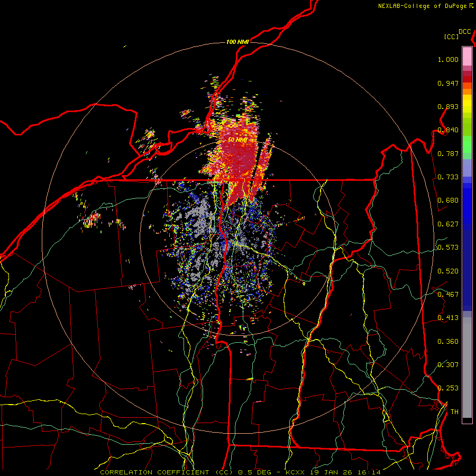Viewport: 476px width, 476px height.
Task: Click the KCXX radar site identifier
Action: [x=296, y=472]
